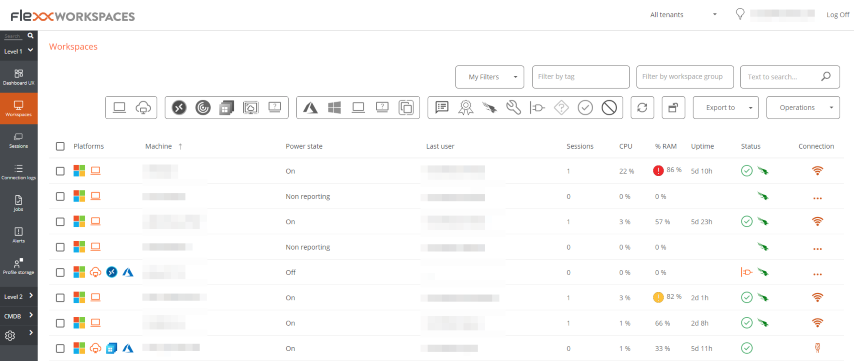This screenshot has width=854, height=361.
Task: Filter by green checkmark OK status
Action: (x=585, y=108)
